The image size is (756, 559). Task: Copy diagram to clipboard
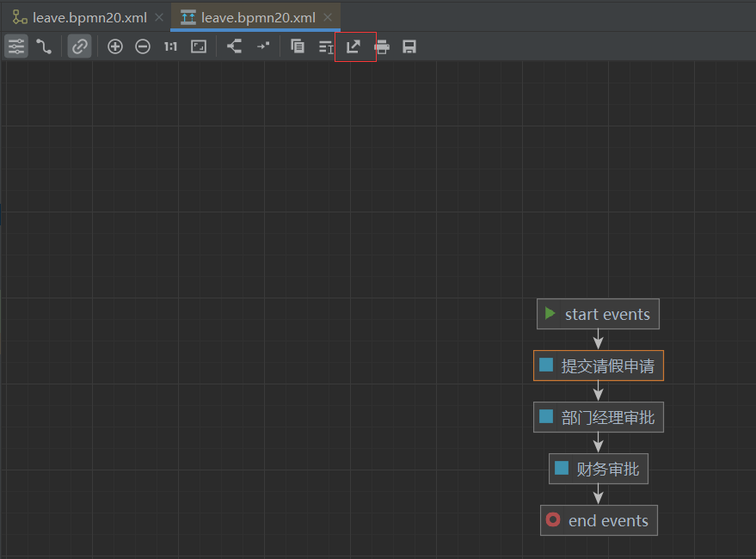298,46
